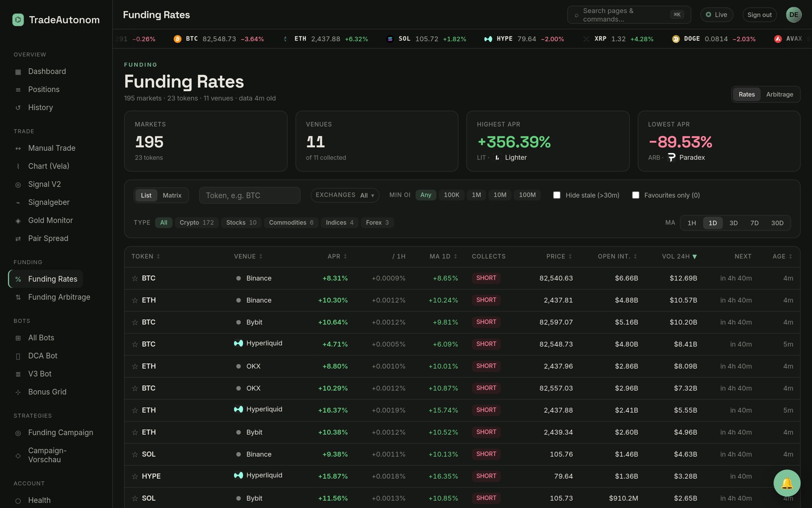
Task: Enable Hide stale (>30m) checkbox
Action: (x=557, y=195)
